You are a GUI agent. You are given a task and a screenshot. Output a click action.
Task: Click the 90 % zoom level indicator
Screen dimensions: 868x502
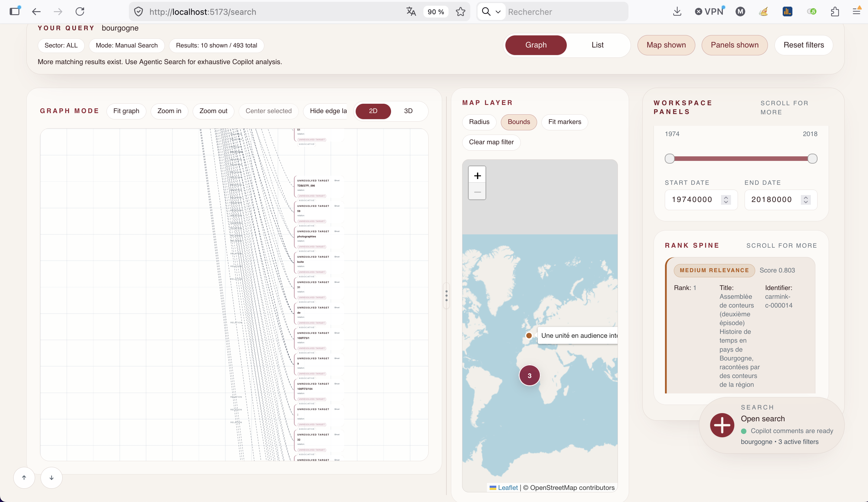[x=436, y=12]
